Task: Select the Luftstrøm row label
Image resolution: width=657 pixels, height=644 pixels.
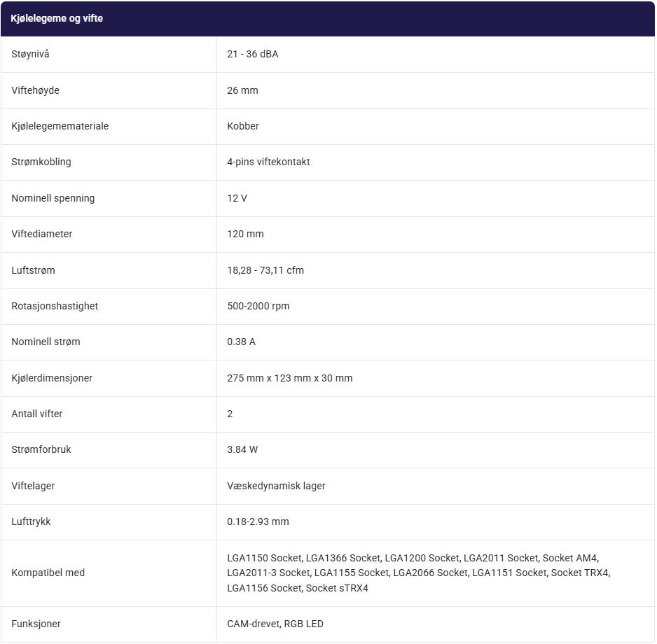Action: 33,270
